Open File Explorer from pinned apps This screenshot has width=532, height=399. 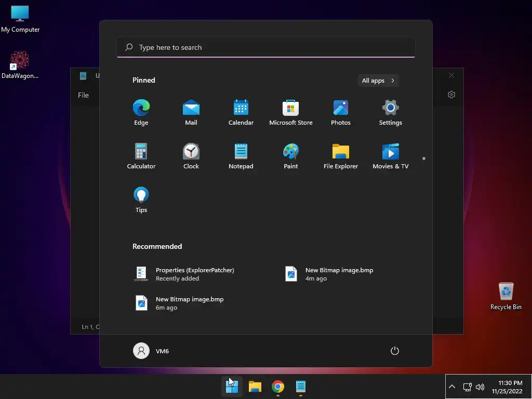coord(341,156)
